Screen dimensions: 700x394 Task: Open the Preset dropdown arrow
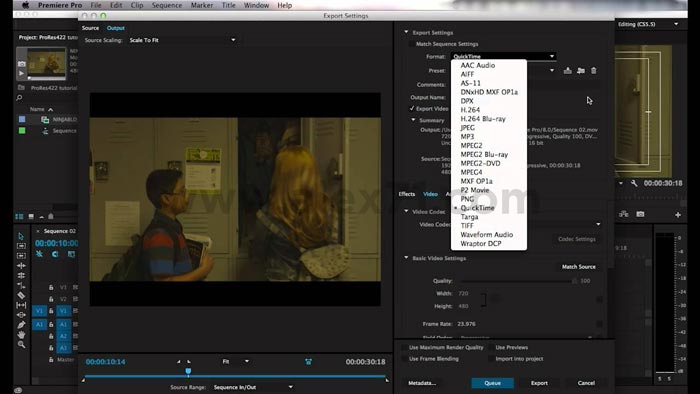pos(552,71)
